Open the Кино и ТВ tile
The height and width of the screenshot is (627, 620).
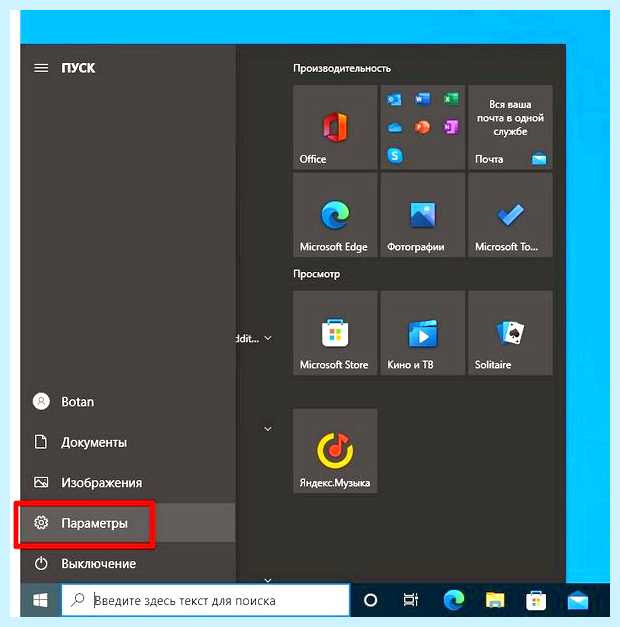click(x=423, y=333)
